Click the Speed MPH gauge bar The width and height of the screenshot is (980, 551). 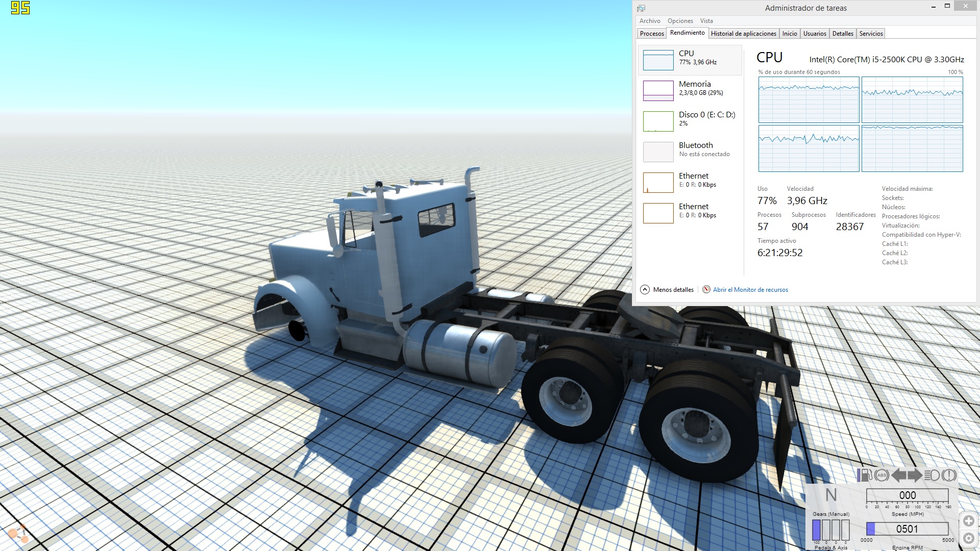(x=907, y=495)
